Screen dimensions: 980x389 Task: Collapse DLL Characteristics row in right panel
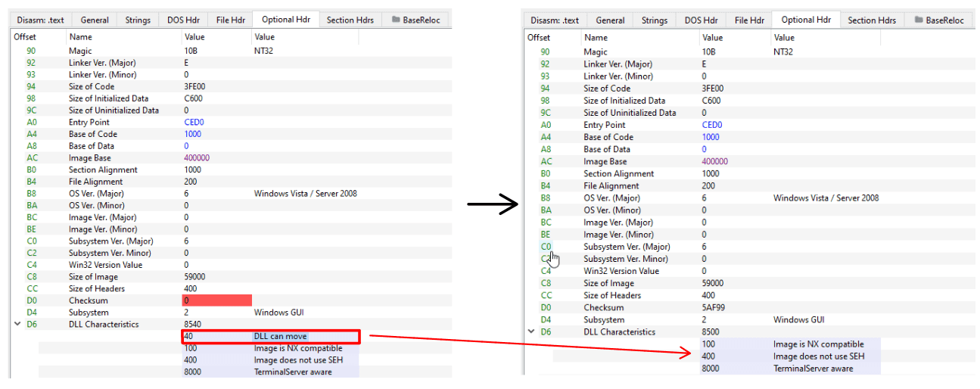[531, 332]
